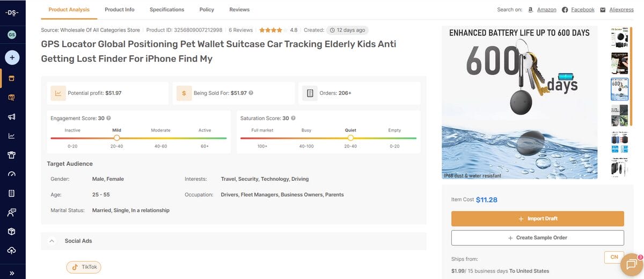Click the cloud upload icon in sidebar
Viewport: 644px width, 279px height.
(x=12, y=251)
